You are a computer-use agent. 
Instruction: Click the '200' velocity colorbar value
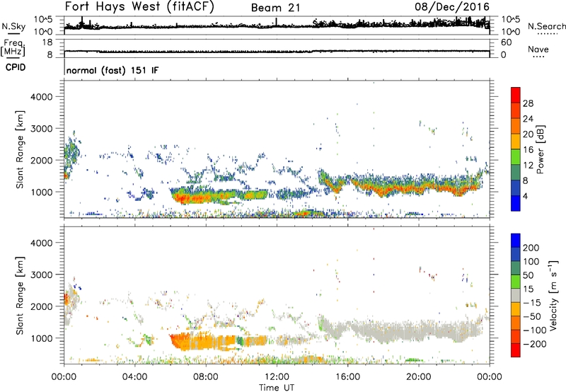point(531,248)
